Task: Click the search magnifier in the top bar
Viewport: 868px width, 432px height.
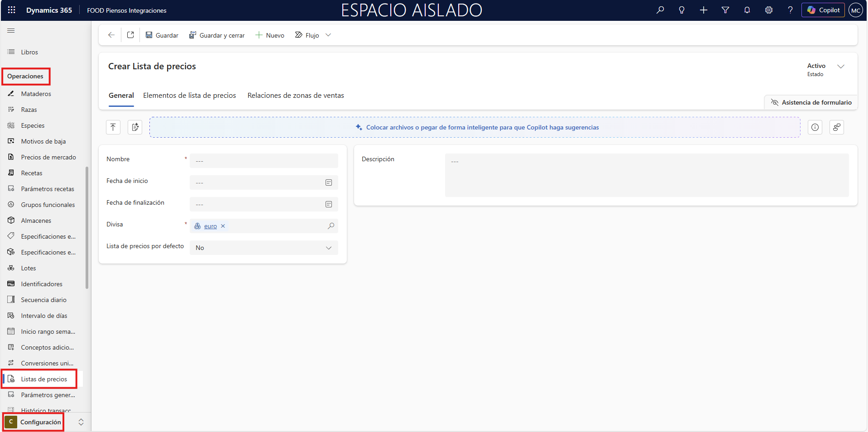Action: coord(660,10)
